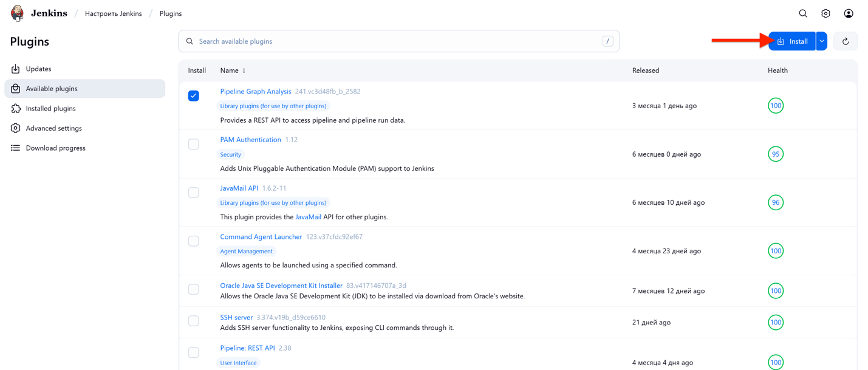Check the PAM Authentication install checkbox
This screenshot has width=868, height=370.
194,144
